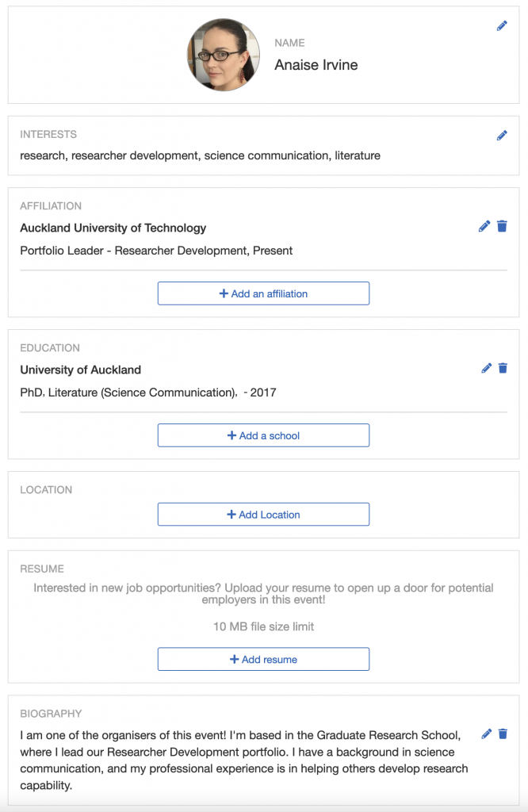Click the Auckland University of Technology title

tap(113, 228)
